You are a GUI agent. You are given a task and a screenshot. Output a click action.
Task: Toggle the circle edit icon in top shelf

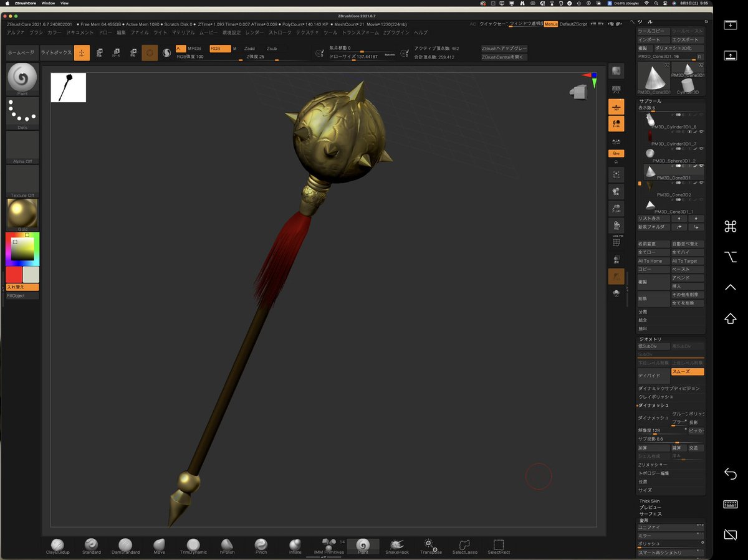click(150, 53)
